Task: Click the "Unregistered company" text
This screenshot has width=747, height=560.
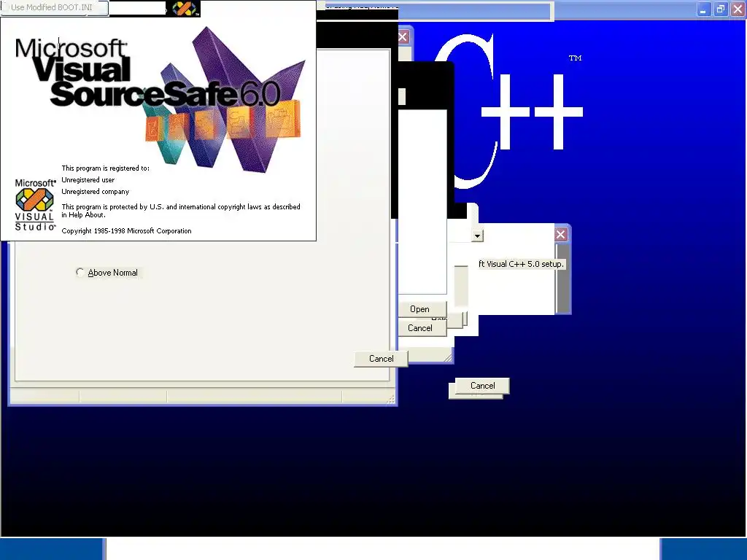Action: 96,192
